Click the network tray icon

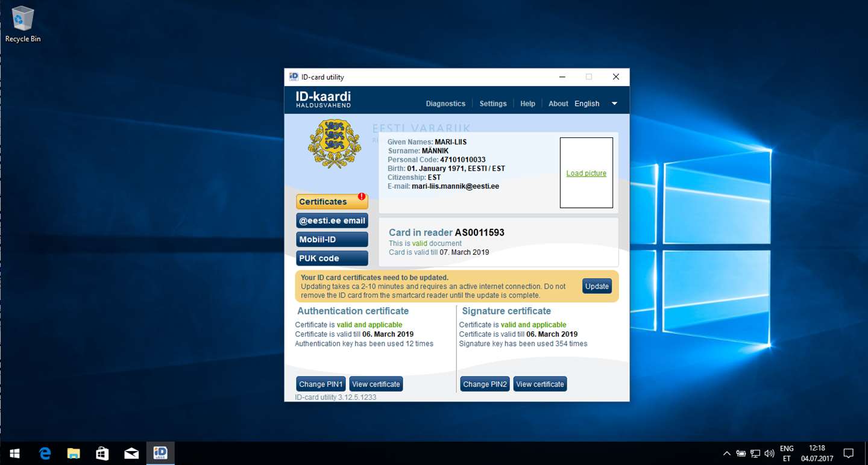(x=755, y=454)
